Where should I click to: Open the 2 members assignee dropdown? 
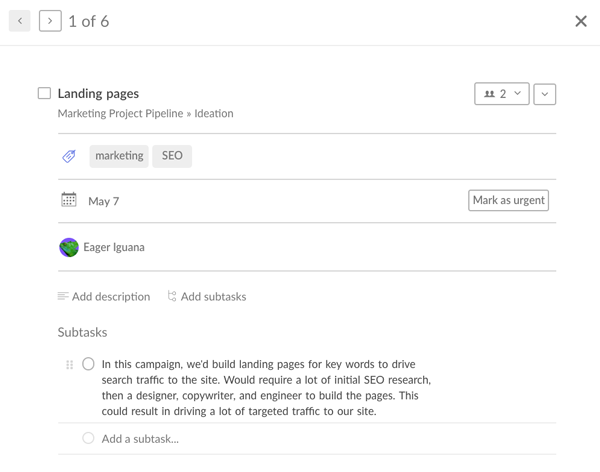tap(501, 94)
